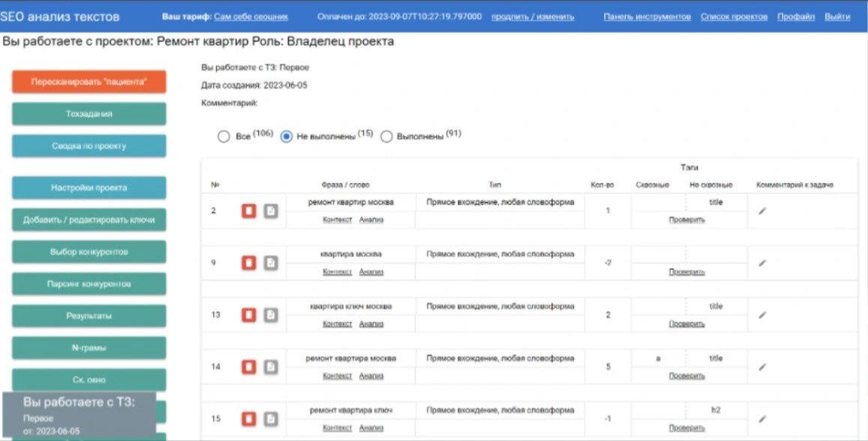Edit comment pencil for row 2
This screenshot has width=868, height=441.
point(762,211)
